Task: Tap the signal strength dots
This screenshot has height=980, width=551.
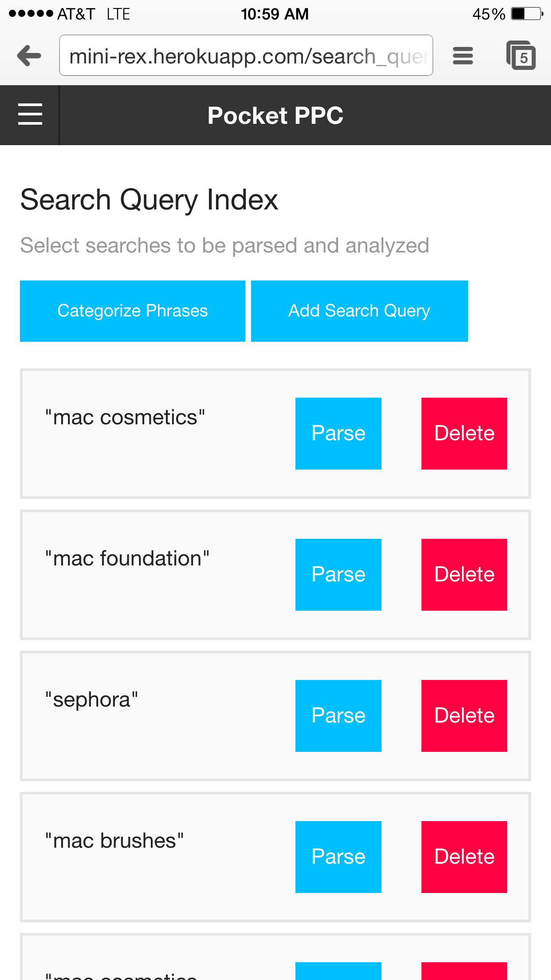Action: pos(31,14)
